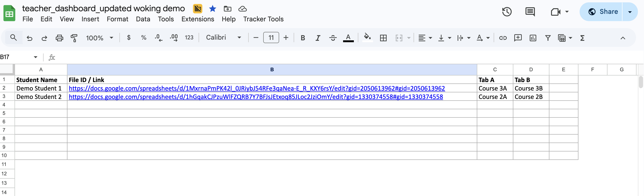Image resolution: width=644 pixels, height=196 pixels.
Task: Open the fill color picker
Action: [x=367, y=38]
